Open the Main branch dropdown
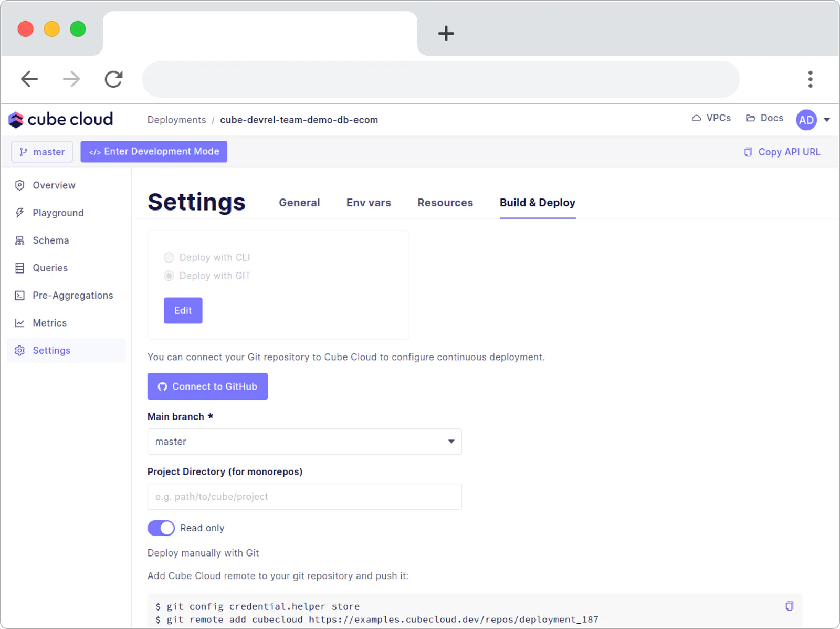 304,442
